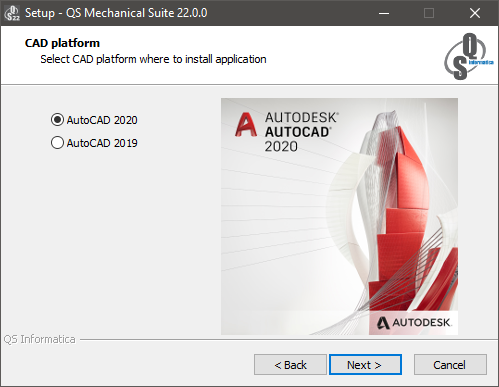Minimize the setup window
This screenshot has height=387, width=499.
[x=384, y=13]
